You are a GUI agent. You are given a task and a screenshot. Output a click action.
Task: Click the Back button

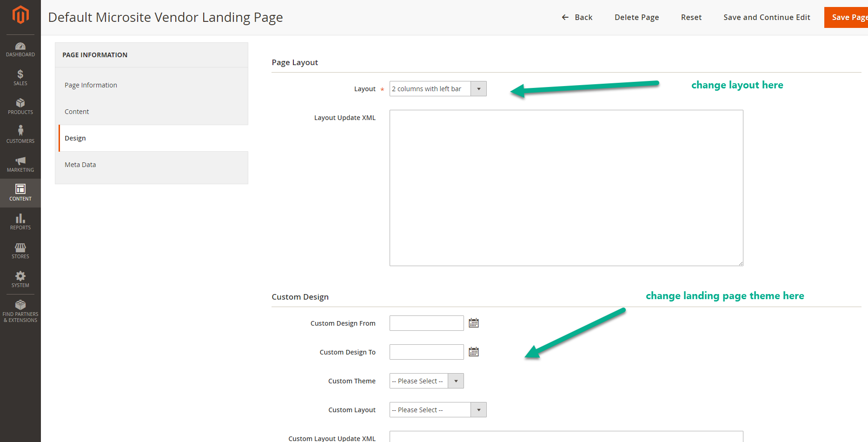coord(577,17)
